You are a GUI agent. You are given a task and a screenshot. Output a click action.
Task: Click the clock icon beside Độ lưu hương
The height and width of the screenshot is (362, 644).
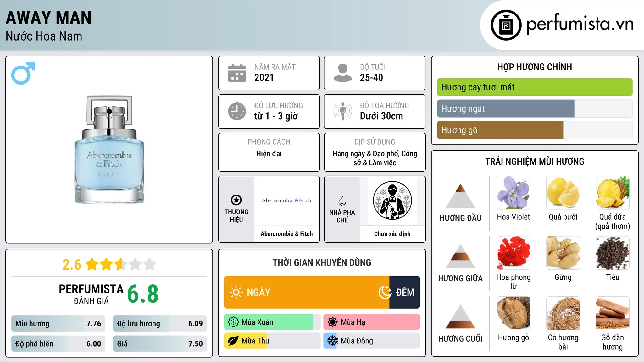click(x=237, y=111)
